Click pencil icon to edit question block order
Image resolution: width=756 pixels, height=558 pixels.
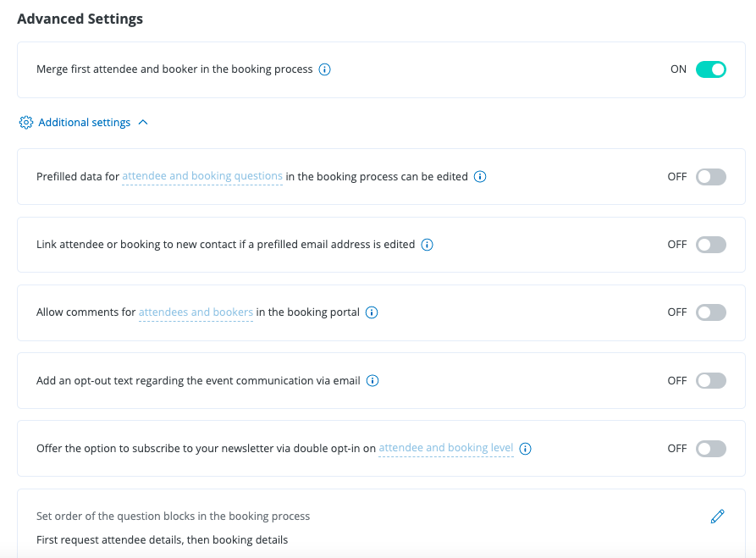point(717,516)
